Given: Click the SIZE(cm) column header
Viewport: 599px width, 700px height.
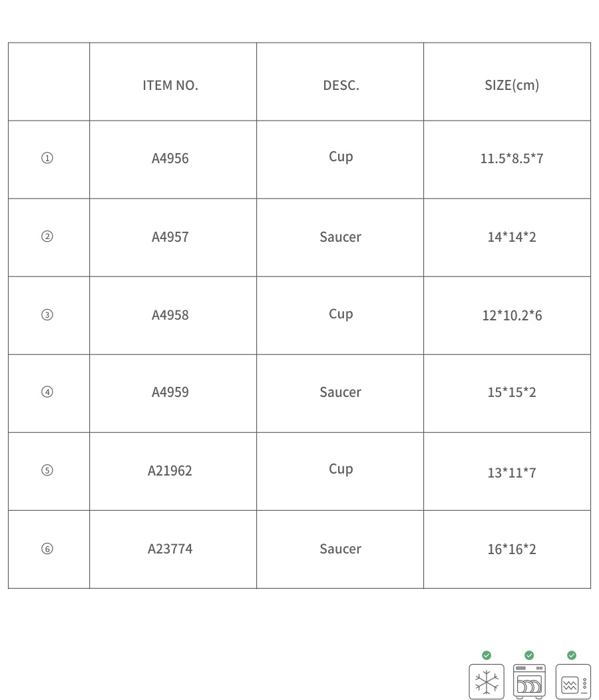Looking at the screenshot, I should coord(512,85).
